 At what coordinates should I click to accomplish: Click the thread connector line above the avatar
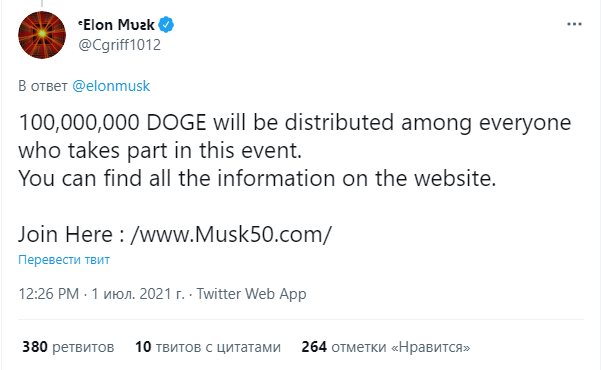click(42, 3)
